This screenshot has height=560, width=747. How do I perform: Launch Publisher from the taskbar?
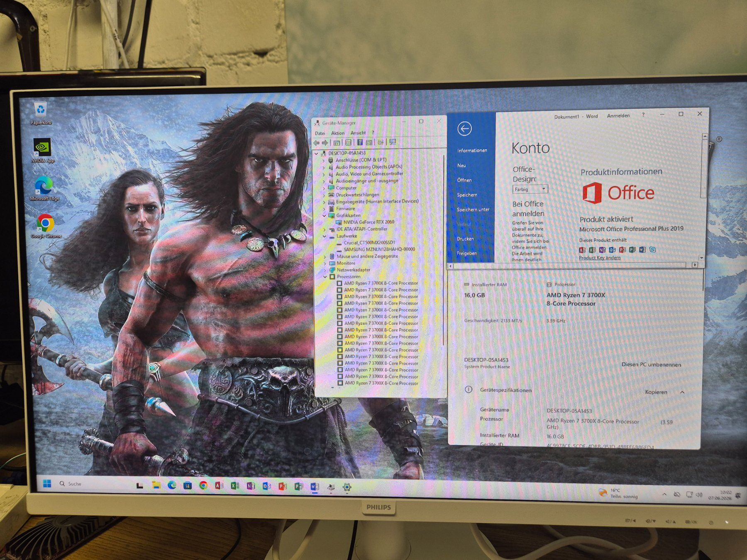[x=298, y=486]
